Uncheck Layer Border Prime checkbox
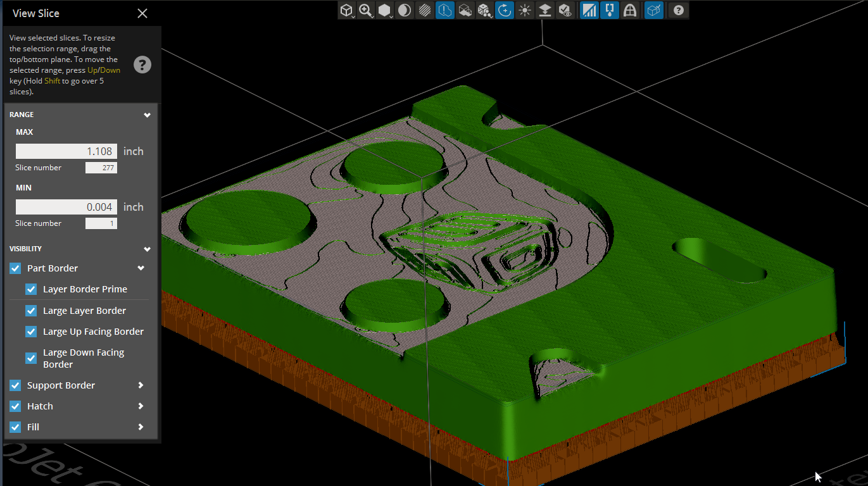Image resolution: width=868 pixels, height=486 pixels. coord(31,289)
